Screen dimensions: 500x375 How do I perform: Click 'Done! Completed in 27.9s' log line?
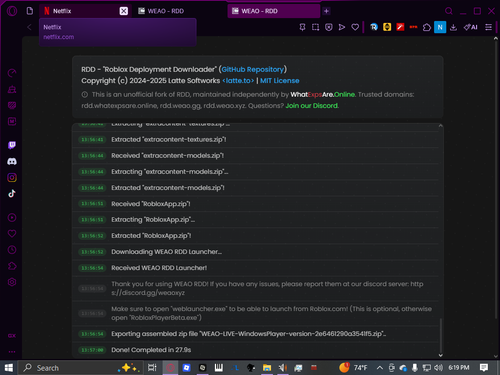pos(256,350)
